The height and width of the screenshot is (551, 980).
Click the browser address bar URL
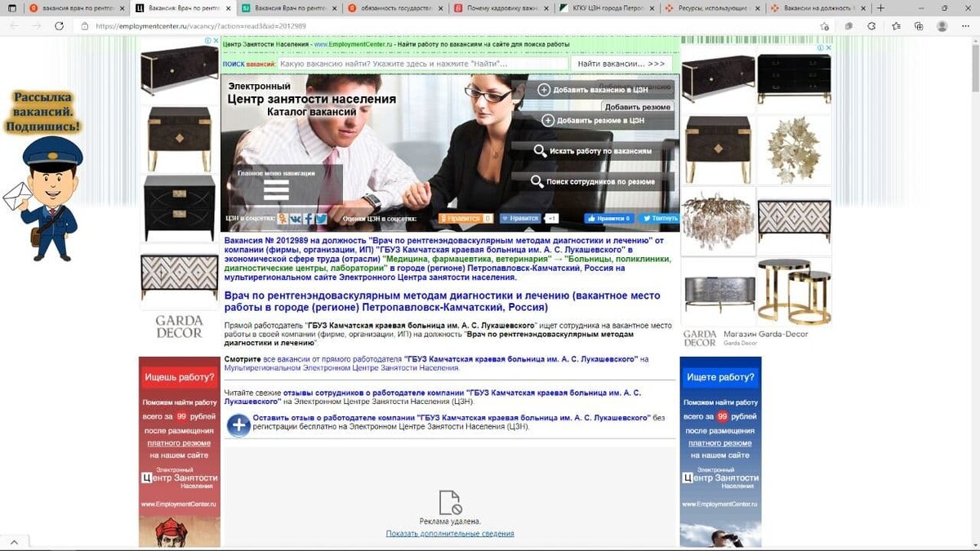click(x=200, y=26)
